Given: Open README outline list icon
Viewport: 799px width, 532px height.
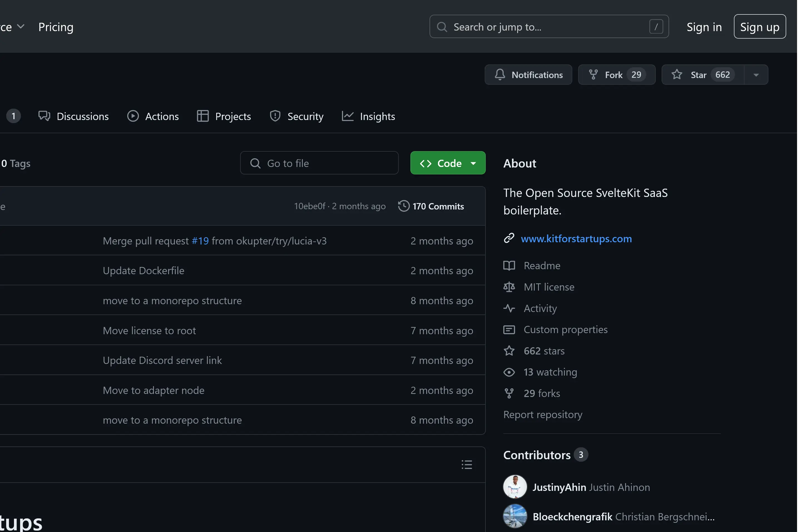Looking at the screenshot, I should click(467, 464).
